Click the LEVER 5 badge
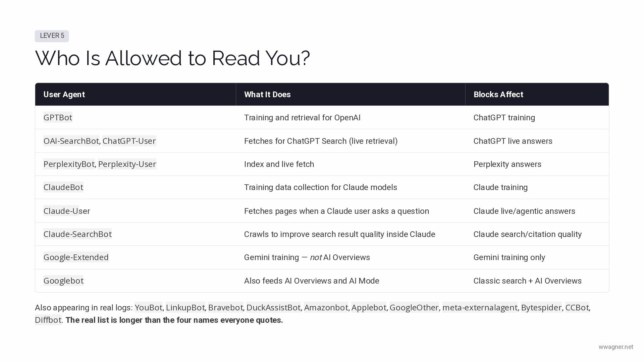 click(52, 36)
